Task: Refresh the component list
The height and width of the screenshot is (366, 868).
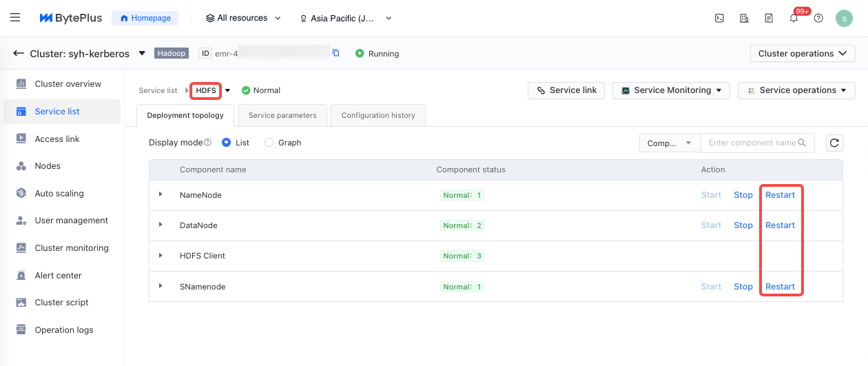Action: coord(834,143)
